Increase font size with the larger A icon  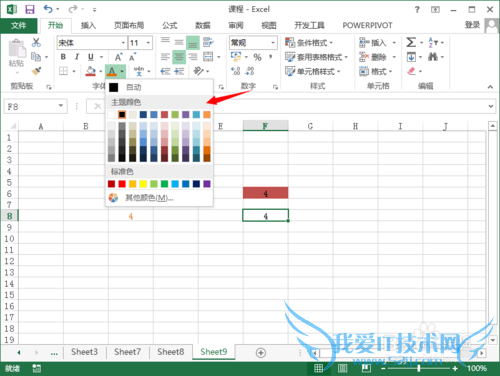point(118,57)
